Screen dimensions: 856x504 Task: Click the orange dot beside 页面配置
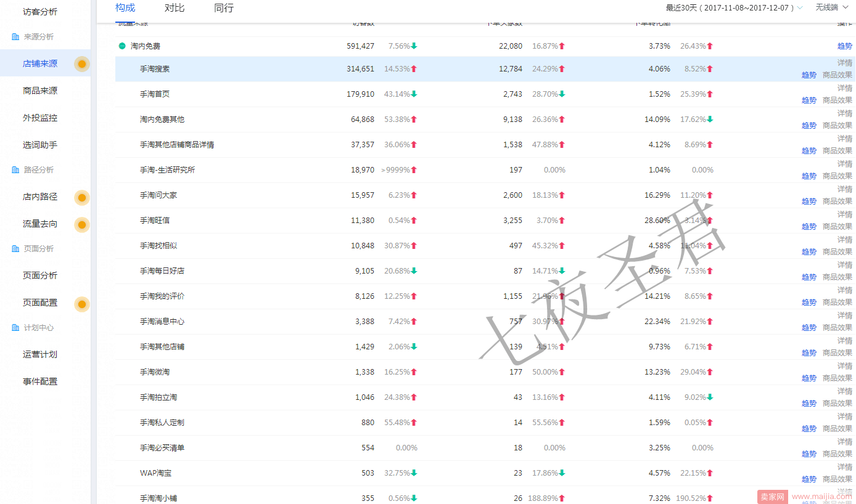point(82,303)
